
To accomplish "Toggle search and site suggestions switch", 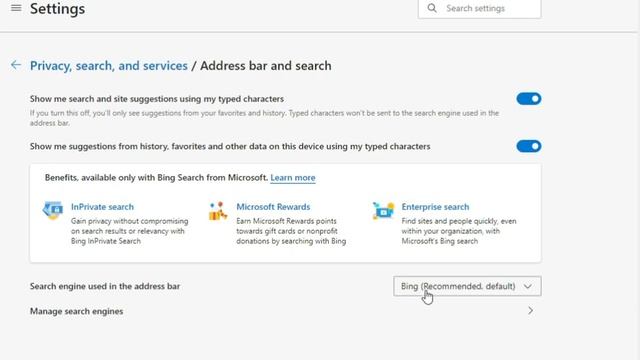I will pos(529,99).
